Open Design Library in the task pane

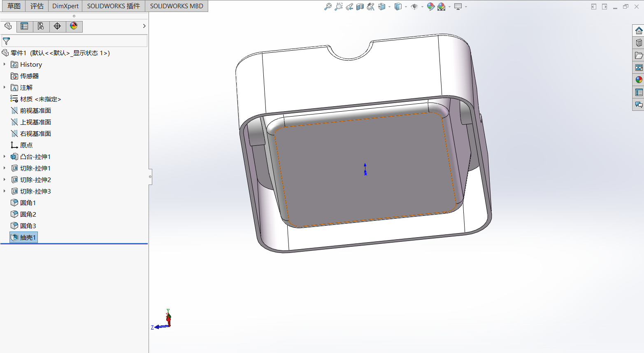639,43
